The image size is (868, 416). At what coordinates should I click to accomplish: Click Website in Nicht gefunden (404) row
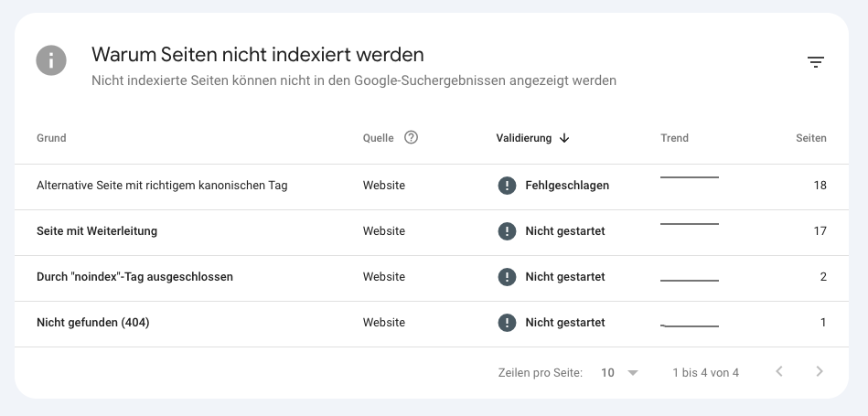[383, 323]
